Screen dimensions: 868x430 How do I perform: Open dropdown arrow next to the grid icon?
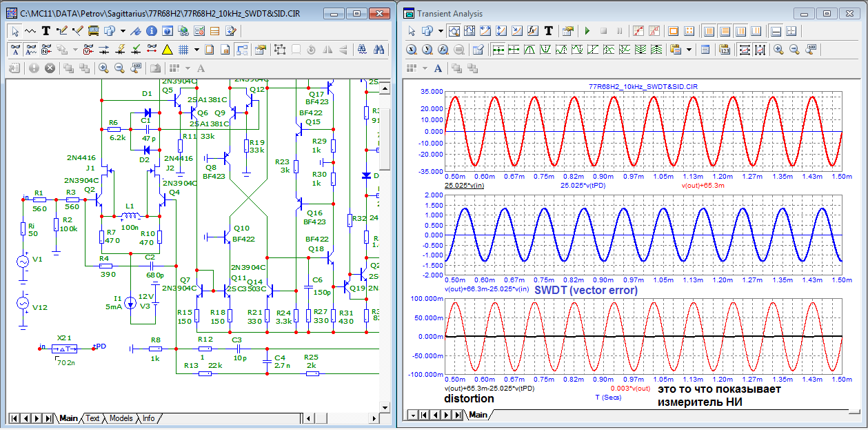(197, 50)
